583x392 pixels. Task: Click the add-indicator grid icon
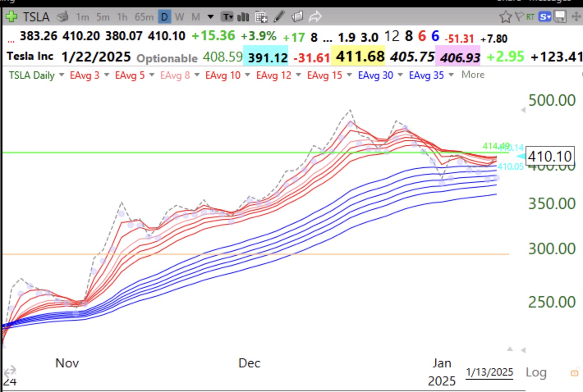(261, 17)
